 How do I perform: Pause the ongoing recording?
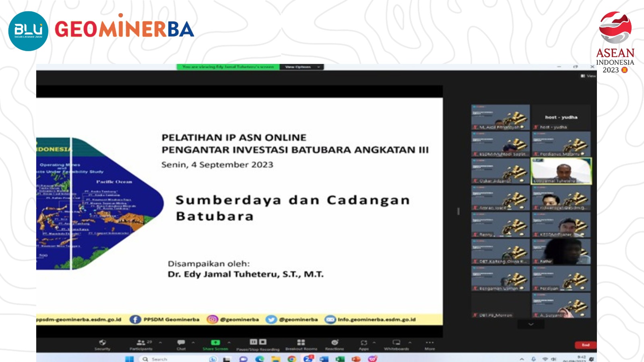[x=254, y=341]
